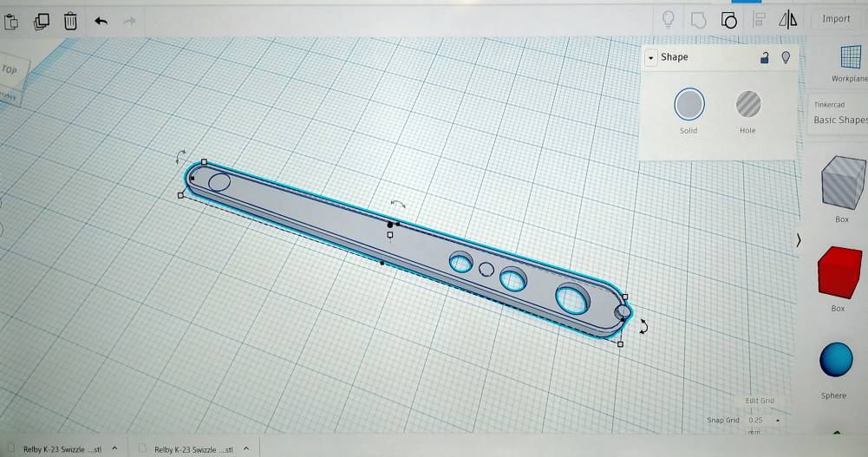Hide the selection using the Shape panel lightbulb
This screenshot has width=868, height=457.
pos(786,56)
